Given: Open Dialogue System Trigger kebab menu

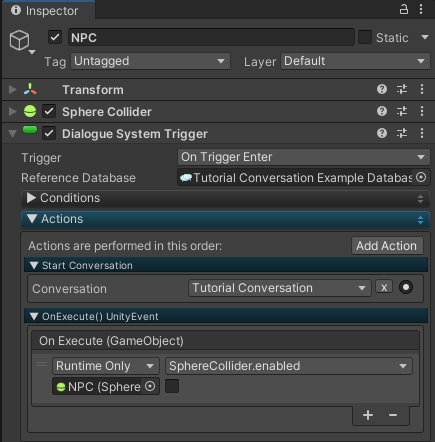Looking at the screenshot, I should coord(422,133).
